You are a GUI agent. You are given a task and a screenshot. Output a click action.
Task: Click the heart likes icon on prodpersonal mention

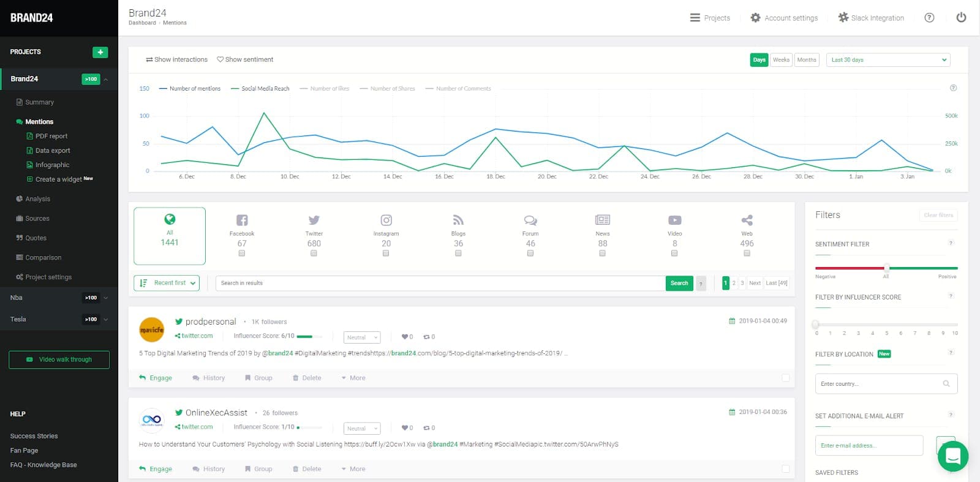[x=404, y=337]
